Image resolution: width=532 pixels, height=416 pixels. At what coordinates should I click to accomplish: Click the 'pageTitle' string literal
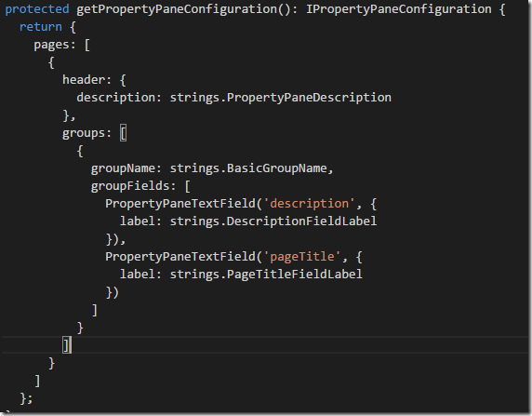(302, 257)
